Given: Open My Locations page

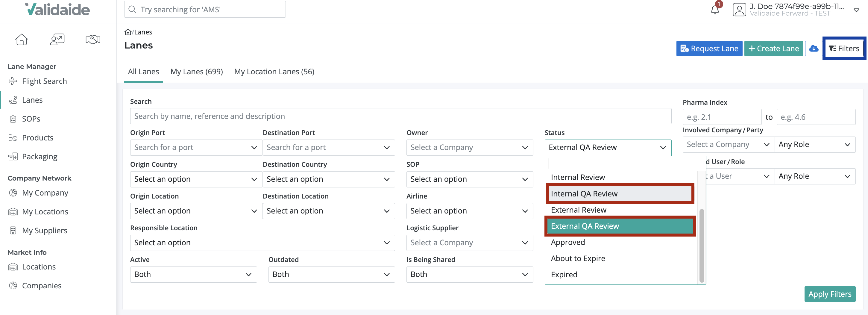Looking at the screenshot, I should coord(45,212).
